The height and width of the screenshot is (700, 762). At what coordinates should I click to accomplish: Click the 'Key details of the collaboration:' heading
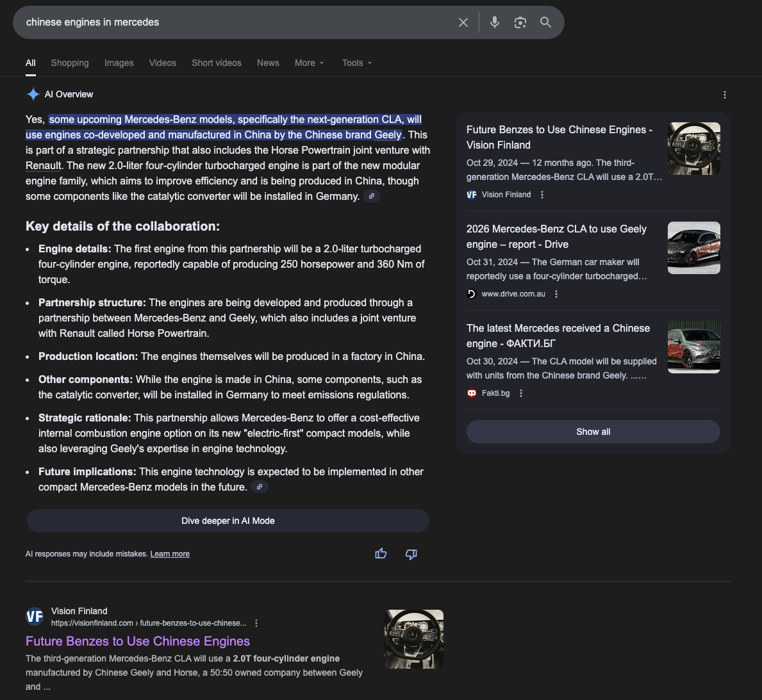[x=122, y=226]
